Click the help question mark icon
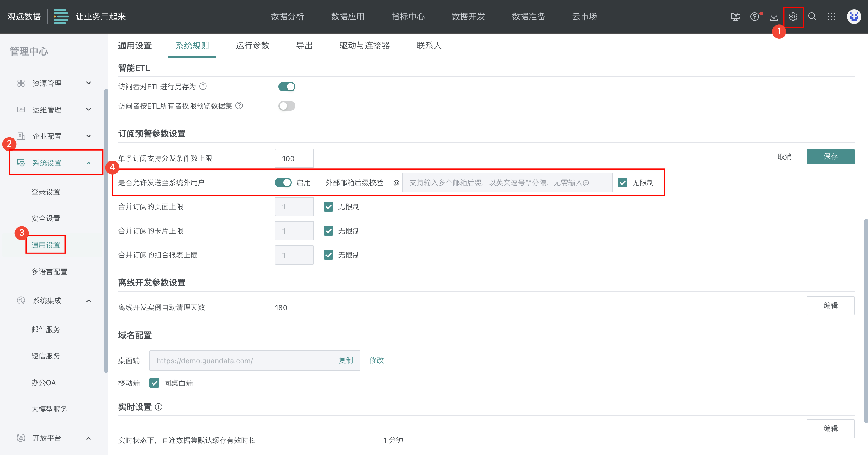Image resolution: width=868 pixels, height=455 pixels. [x=754, y=17]
